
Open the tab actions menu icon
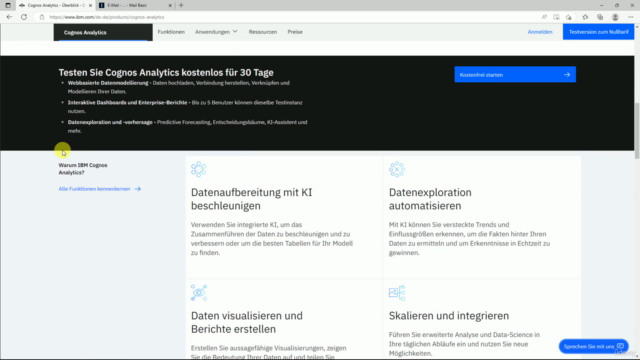(8, 5)
